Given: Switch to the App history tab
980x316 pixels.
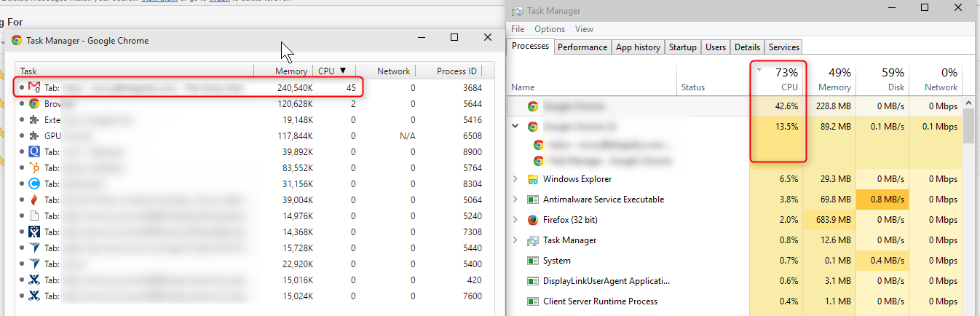Looking at the screenshot, I should point(638,47).
